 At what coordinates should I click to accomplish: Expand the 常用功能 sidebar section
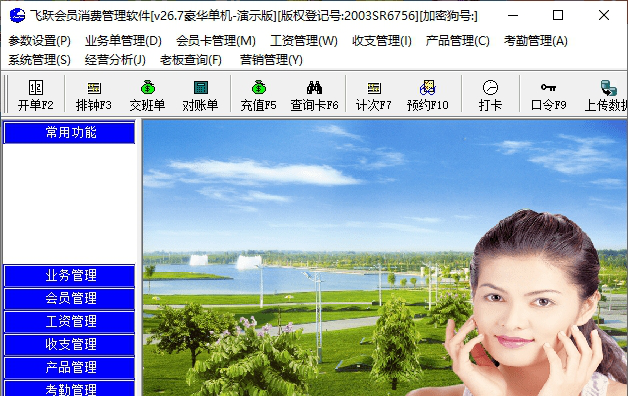tap(69, 133)
